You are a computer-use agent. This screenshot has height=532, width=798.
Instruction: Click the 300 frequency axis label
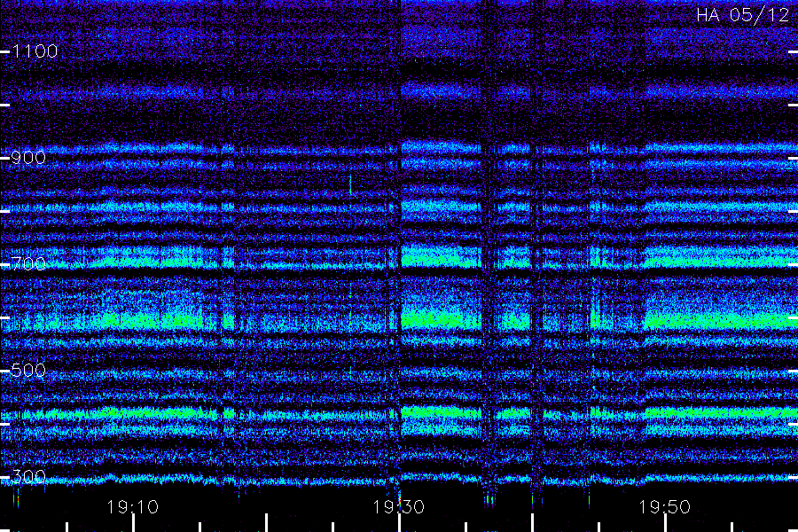(28, 476)
